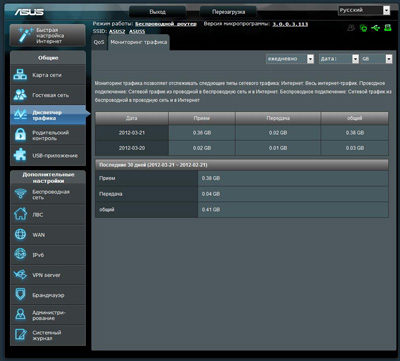
Task: Open the VPN server sidebar item
Action: click(x=48, y=275)
